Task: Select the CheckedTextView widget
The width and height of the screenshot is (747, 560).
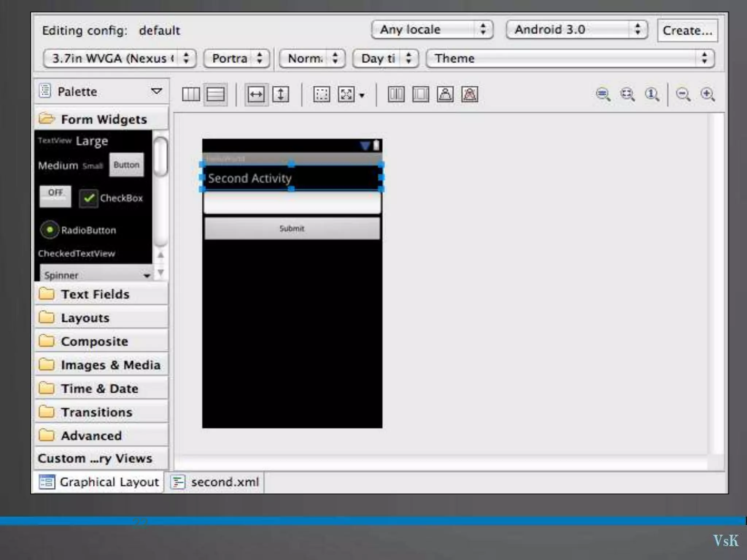Action: pos(76,253)
